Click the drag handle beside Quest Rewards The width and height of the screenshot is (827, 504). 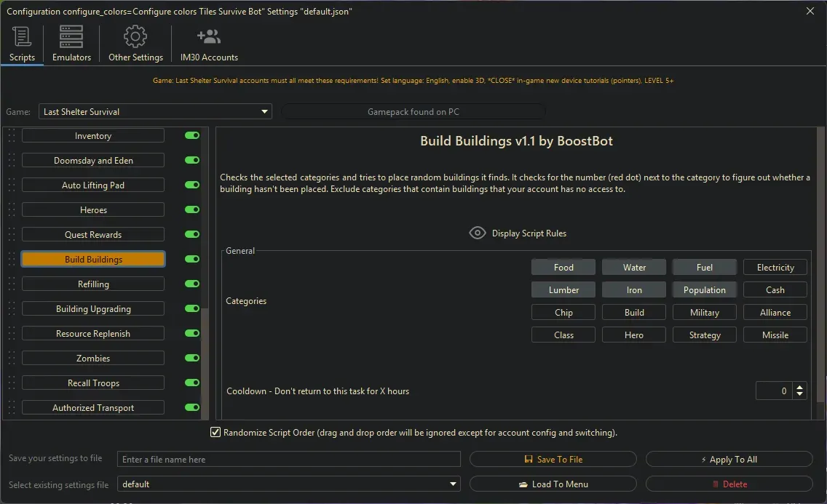12,235
